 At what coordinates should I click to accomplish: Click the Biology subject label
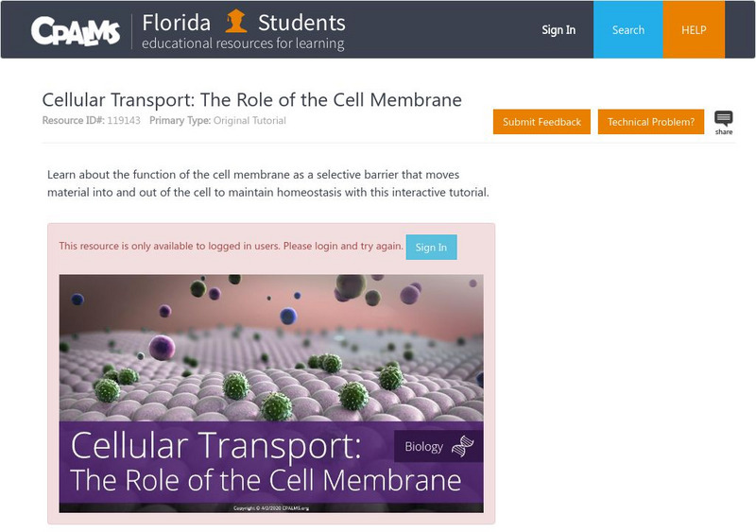click(x=423, y=447)
